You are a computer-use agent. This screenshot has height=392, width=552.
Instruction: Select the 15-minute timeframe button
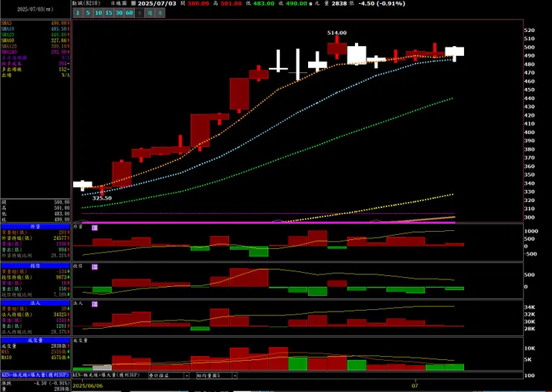(109, 13)
